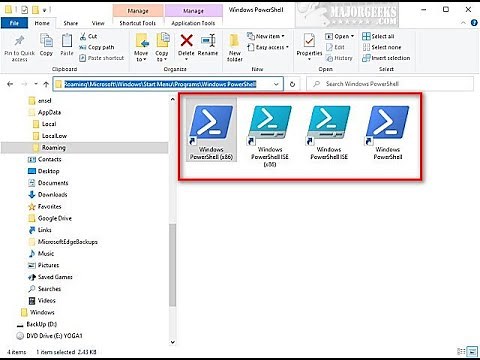Open recent locations dropdown arrow
The height and width of the screenshot is (360, 480).
pyautogui.click(x=36, y=84)
